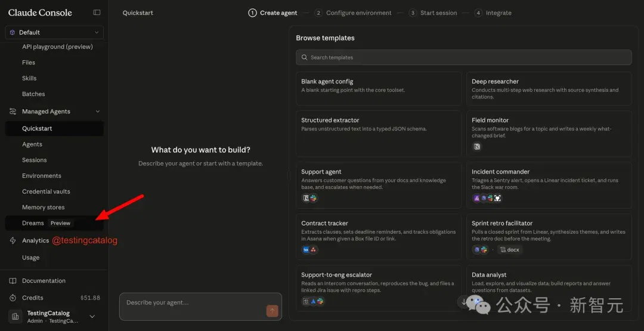Select the Start session step

(x=433, y=13)
